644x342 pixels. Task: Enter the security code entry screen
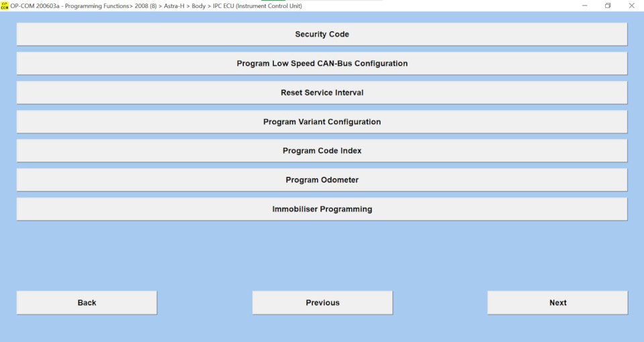322,34
